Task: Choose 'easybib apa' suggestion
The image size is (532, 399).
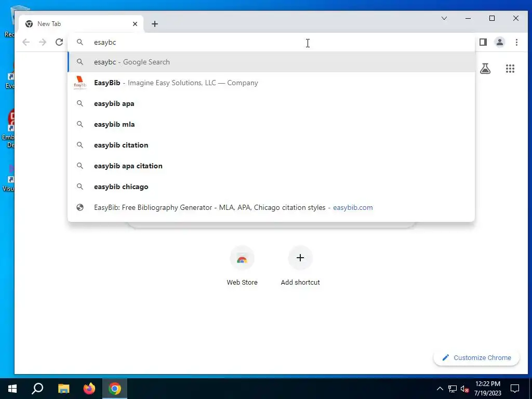Action: [271, 103]
